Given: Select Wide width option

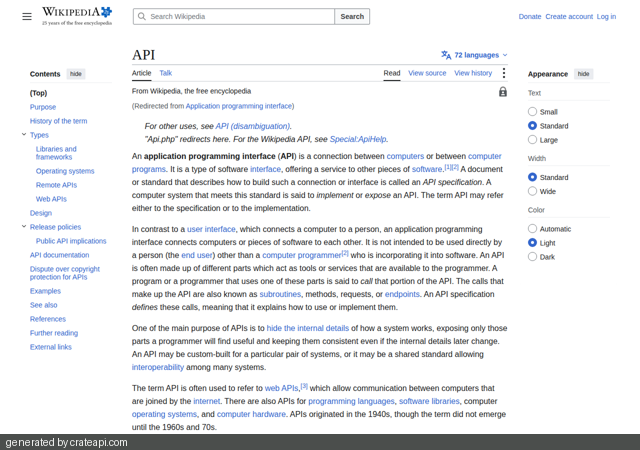Looking at the screenshot, I should 532,191.
